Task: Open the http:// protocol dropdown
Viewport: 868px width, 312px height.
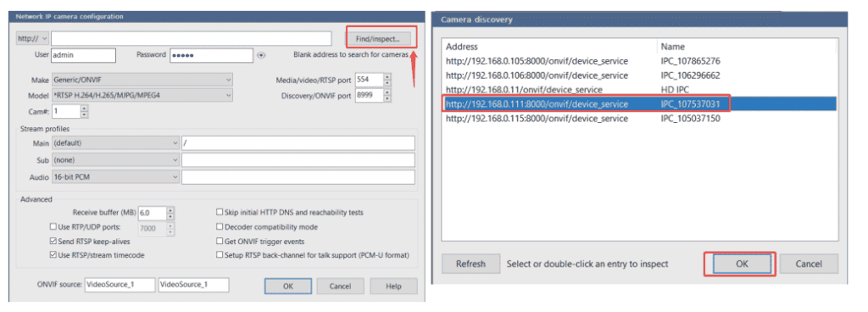Action: point(33,39)
